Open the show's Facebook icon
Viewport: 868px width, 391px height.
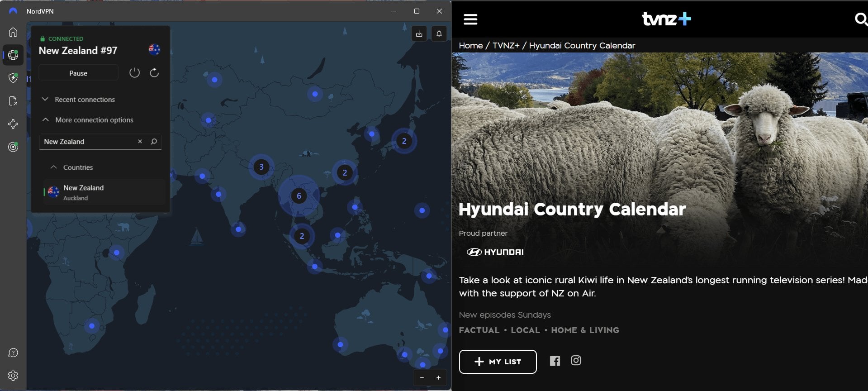pyautogui.click(x=555, y=361)
